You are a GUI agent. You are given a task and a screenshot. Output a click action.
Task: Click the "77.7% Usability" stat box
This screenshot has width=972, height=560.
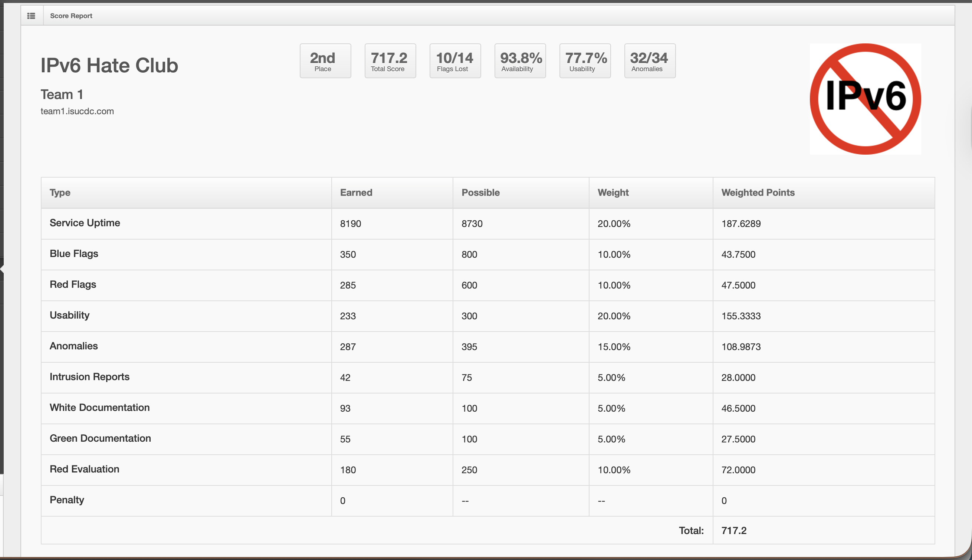(x=584, y=60)
